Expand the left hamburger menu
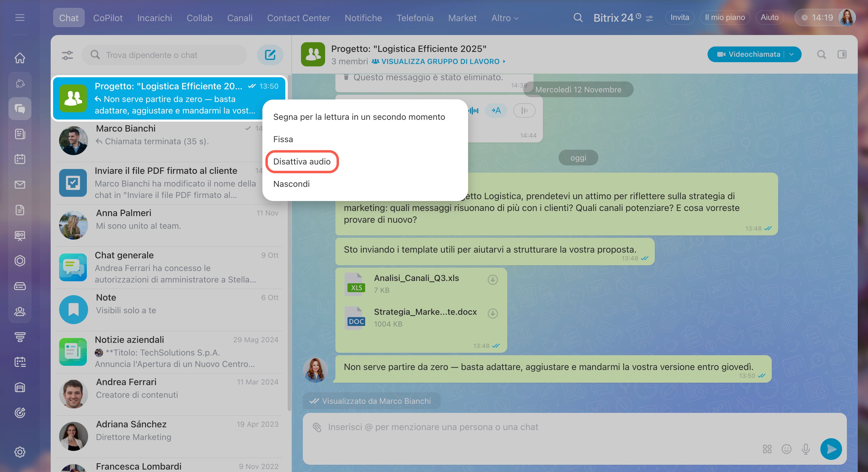The width and height of the screenshot is (868, 472). [20, 18]
